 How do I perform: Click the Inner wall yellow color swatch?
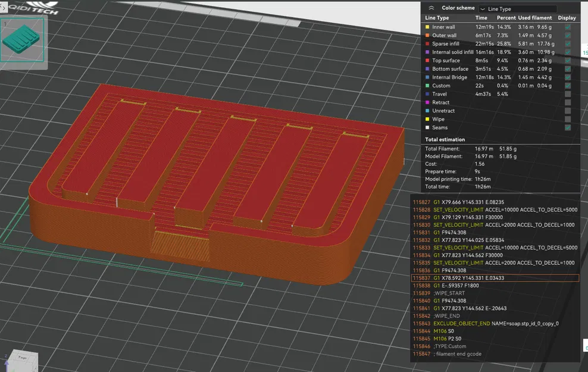[427, 27]
